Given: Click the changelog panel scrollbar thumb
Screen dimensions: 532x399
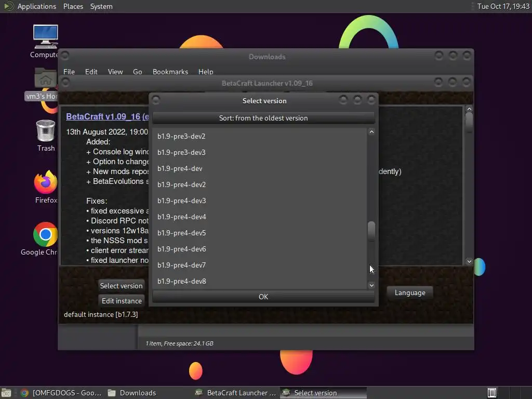Looking at the screenshot, I should tap(469, 123).
